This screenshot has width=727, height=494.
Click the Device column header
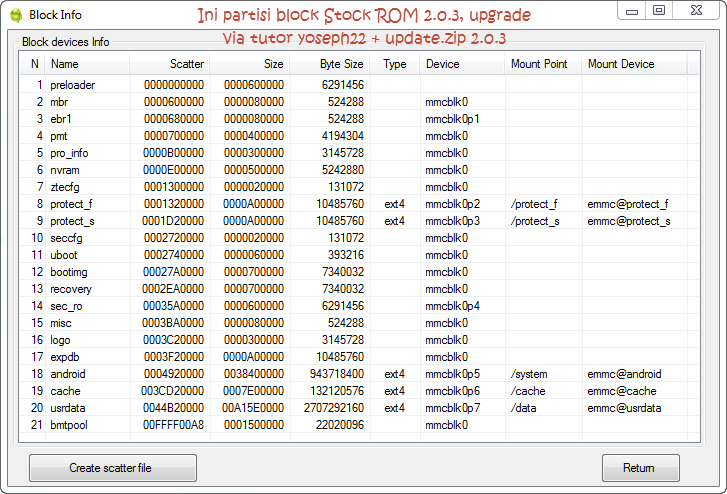pyautogui.click(x=462, y=64)
